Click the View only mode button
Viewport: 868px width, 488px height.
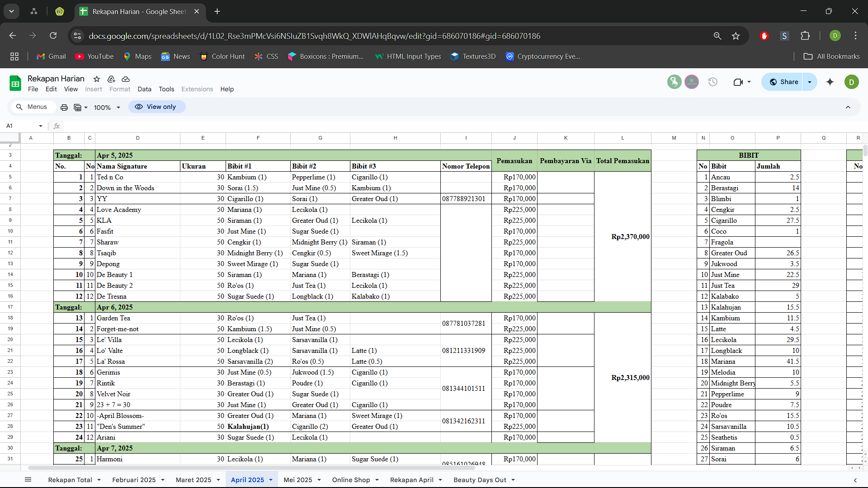(x=156, y=107)
